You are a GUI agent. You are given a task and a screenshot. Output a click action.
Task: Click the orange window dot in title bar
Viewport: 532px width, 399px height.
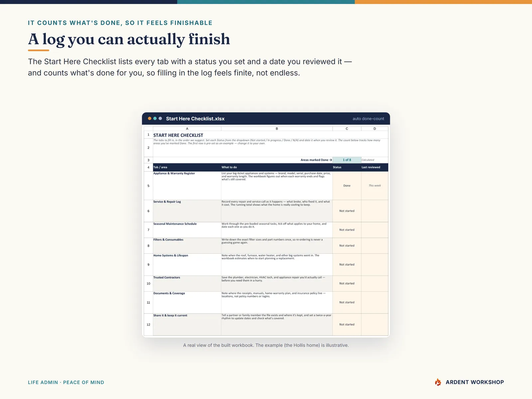click(150, 118)
